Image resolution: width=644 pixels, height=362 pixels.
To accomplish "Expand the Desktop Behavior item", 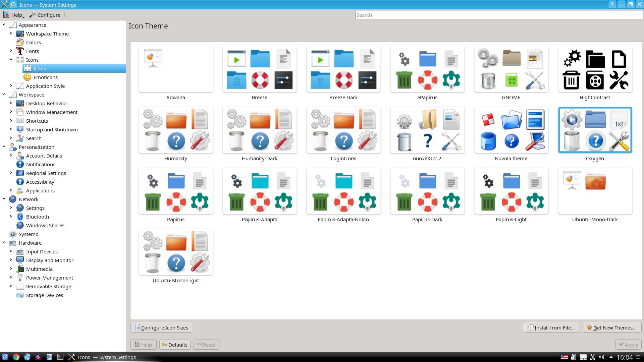I will point(11,103).
